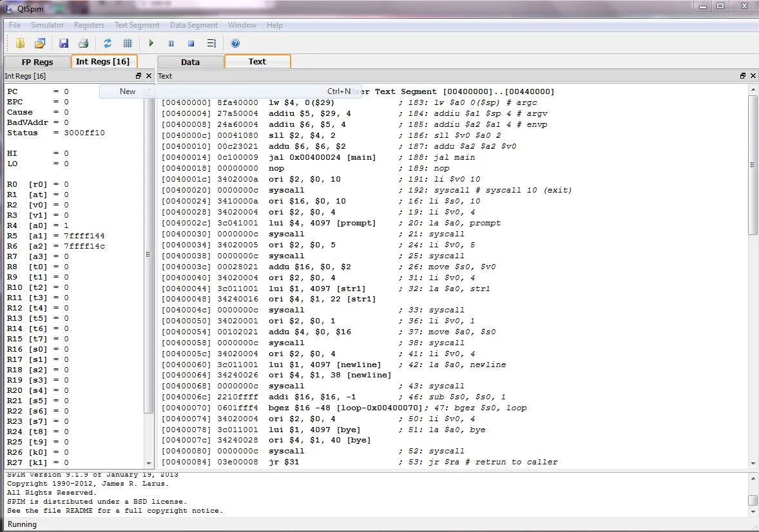Viewport: 759px width, 532px height.
Task: Open the Text Segment menu
Action: (137, 25)
